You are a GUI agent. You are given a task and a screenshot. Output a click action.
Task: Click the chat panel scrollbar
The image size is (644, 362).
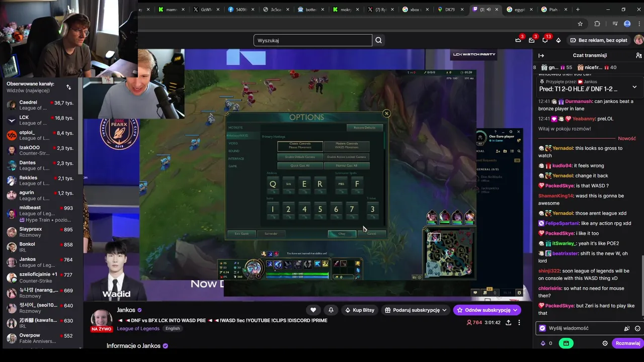642,287
